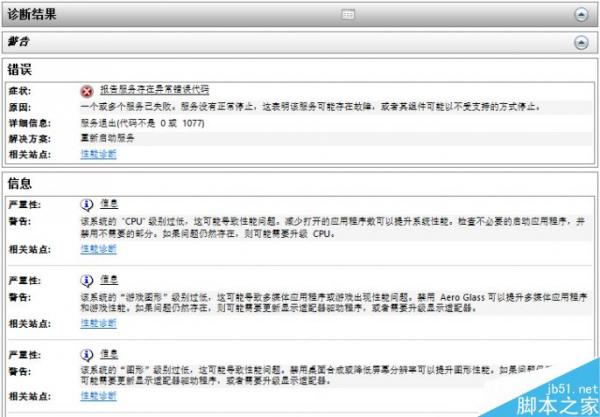Click the info icon above the CPU warning
Screen dimensions: 600x417
[87, 205]
